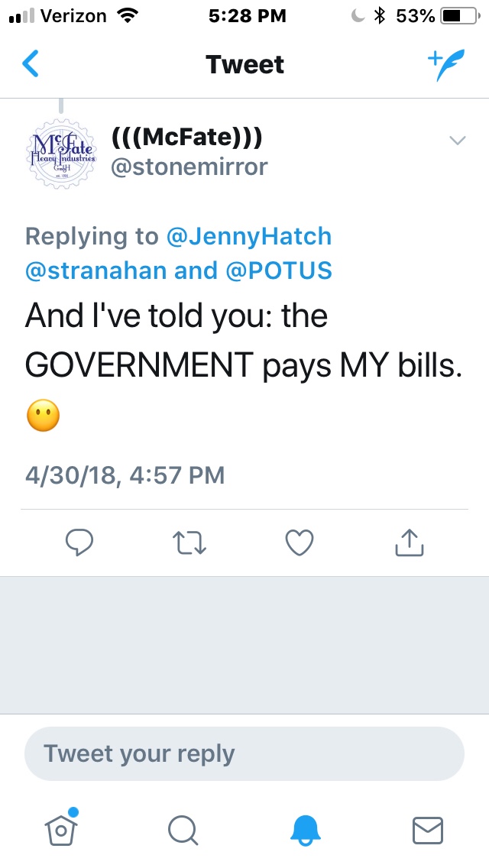
Task: Open the Search tab
Action: (183, 829)
